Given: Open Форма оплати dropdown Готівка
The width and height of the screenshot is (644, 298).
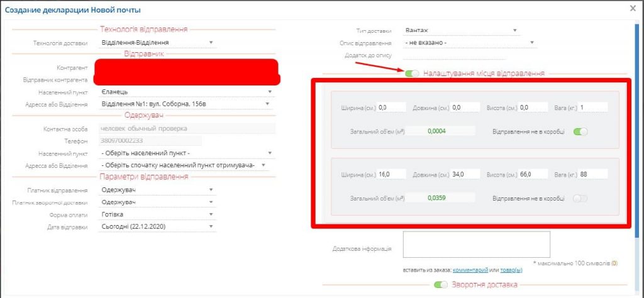Looking at the screenshot, I should [157, 214].
